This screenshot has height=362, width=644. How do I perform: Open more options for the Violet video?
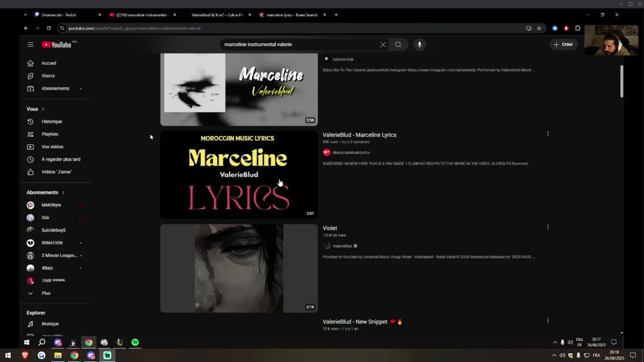548,227
